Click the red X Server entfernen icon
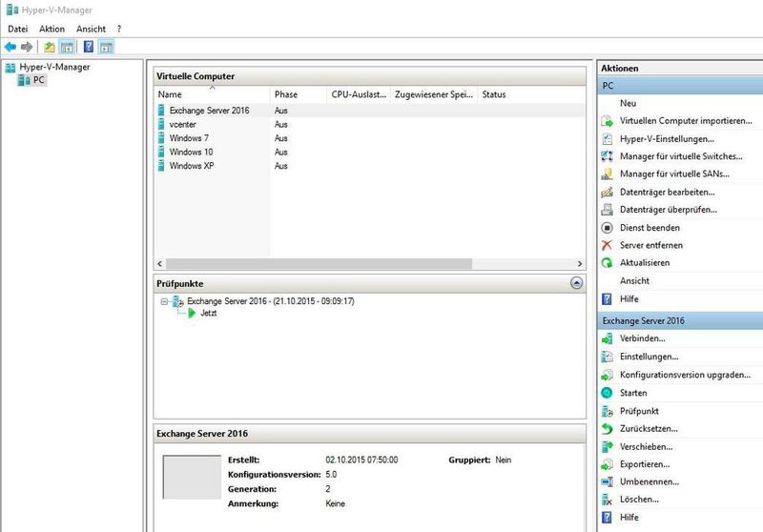 607,245
